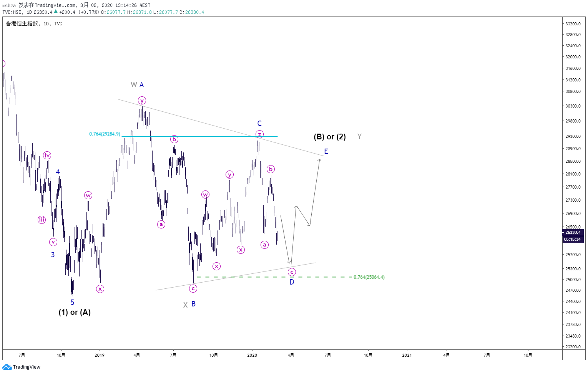Viewport: 588px width, 374px height.
Task: Click the blue E wave label
Action: pos(326,151)
